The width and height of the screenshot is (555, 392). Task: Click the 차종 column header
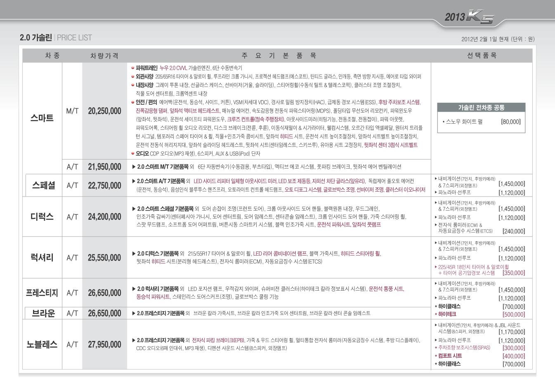coord(52,56)
